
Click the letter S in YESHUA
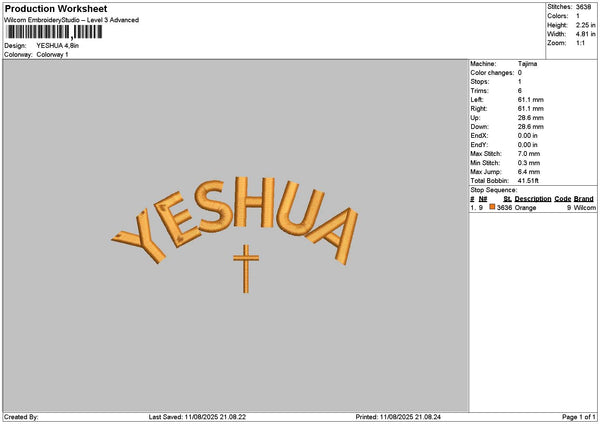(x=214, y=207)
